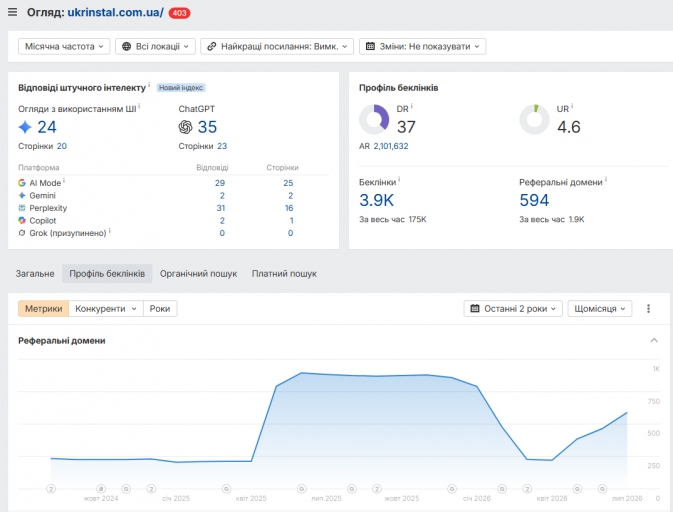Viewport: 673px width, 512px height.
Task: Click the red 403 status badge
Action: coord(179,13)
